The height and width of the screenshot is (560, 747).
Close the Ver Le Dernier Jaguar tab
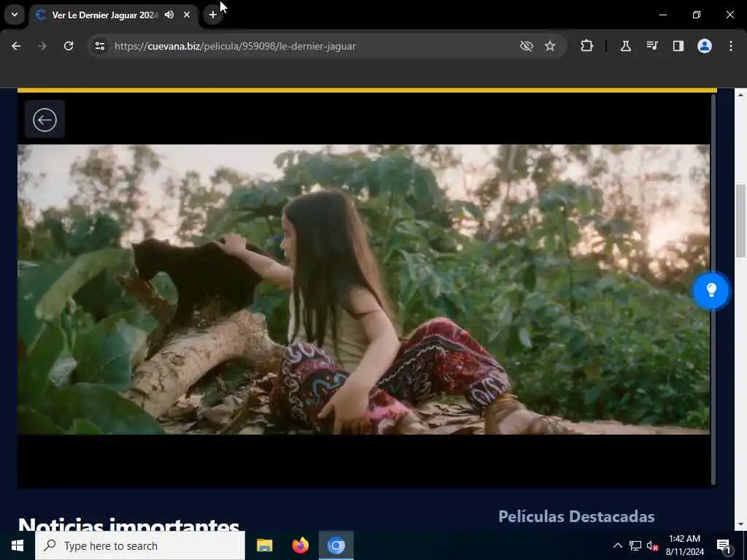tap(187, 15)
